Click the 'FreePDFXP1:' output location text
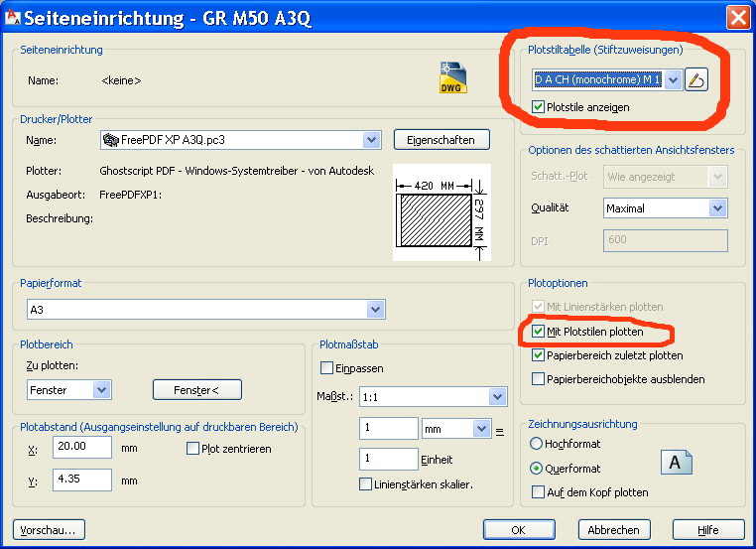 (130, 195)
